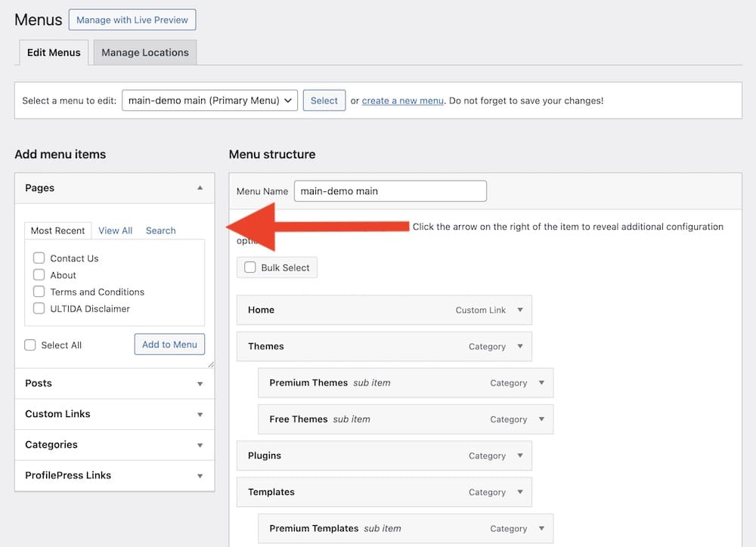Open the menu selection dropdown

point(209,100)
